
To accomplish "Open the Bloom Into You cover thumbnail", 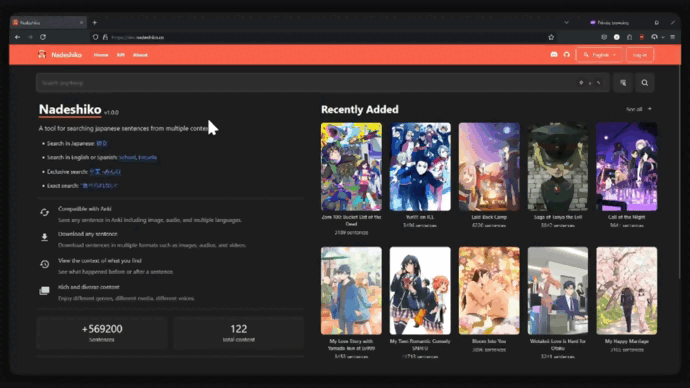I will coord(489,291).
